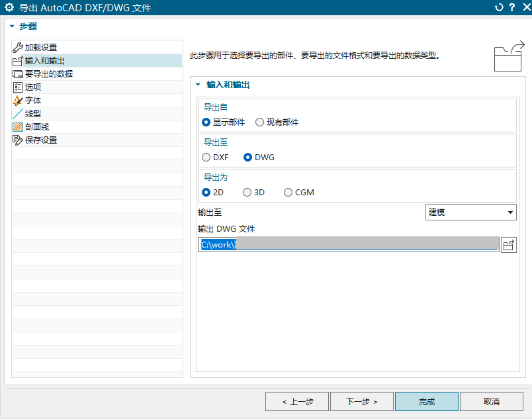
Task: Go back with the 上一步 button
Action: tap(296, 401)
